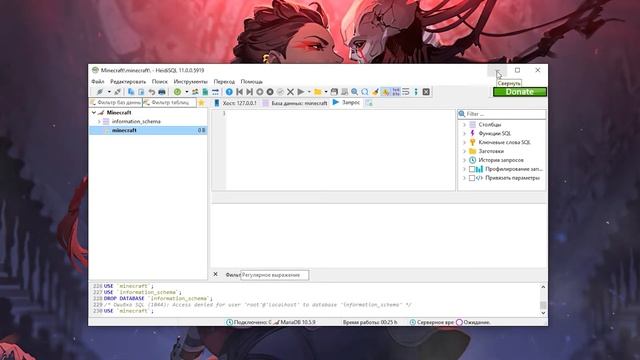Screen dimensions: 640x360
Task: Enable the Привязать параметры checkbox
Action: pos(472,178)
